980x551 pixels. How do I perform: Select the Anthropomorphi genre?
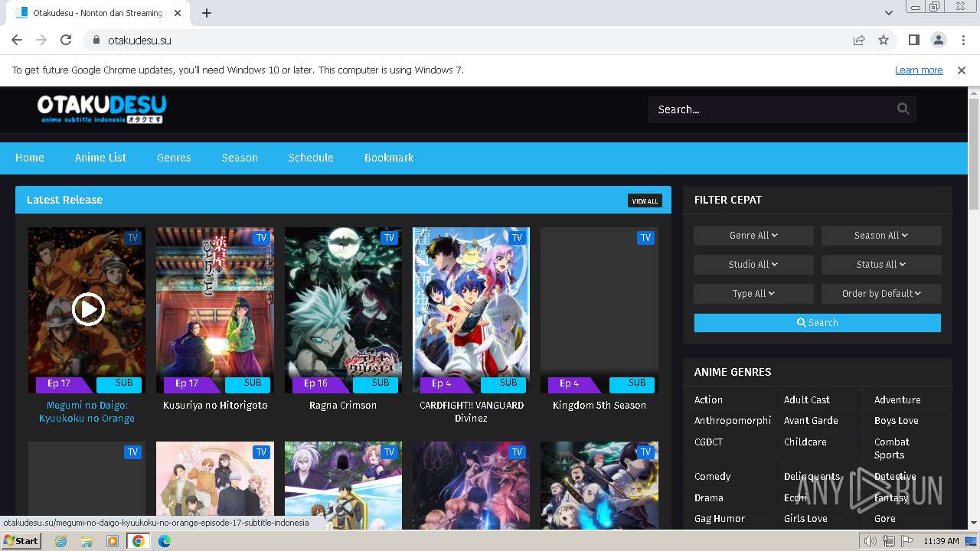(733, 421)
